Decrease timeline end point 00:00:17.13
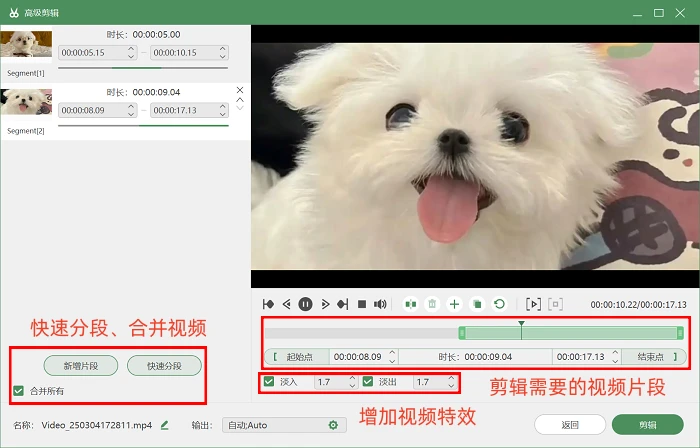The width and height of the screenshot is (700, 448). pyautogui.click(x=615, y=361)
